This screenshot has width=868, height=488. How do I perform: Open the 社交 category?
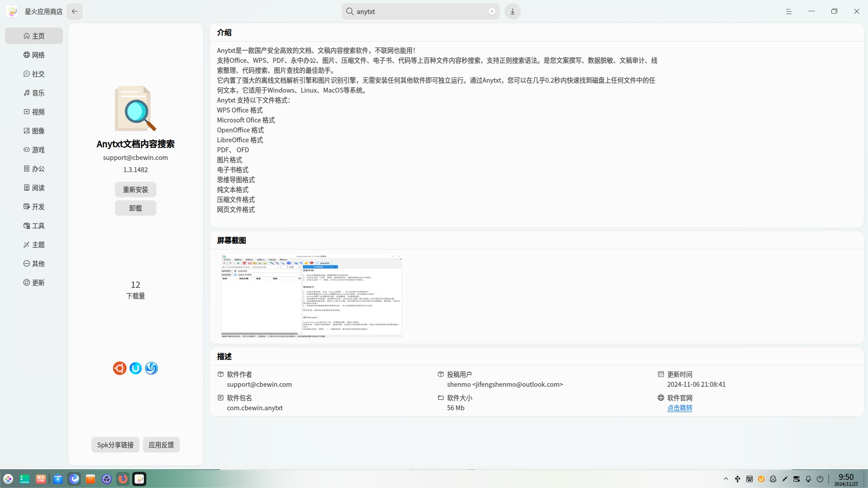tap(34, 74)
